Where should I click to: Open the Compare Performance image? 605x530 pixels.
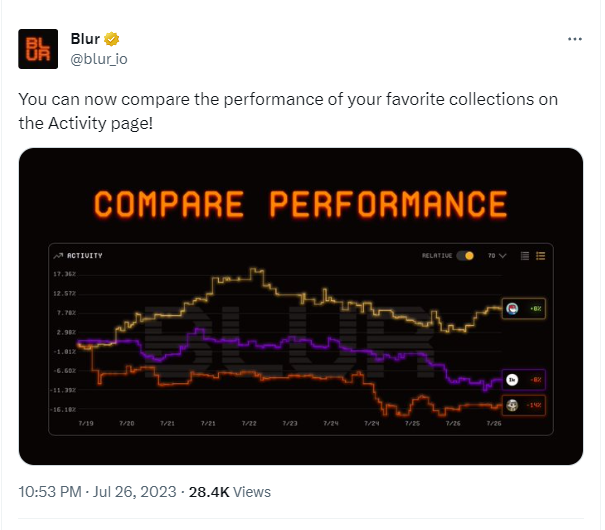point(301,306)
